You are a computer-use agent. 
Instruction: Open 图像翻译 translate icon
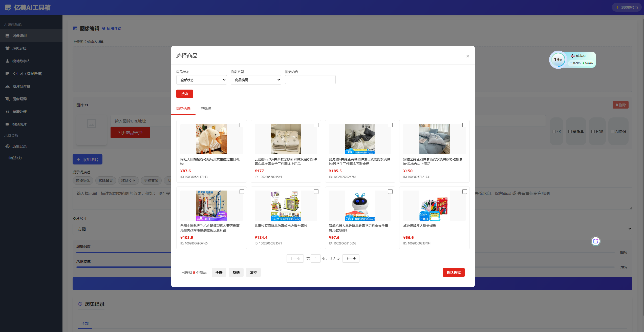[8, 99]
